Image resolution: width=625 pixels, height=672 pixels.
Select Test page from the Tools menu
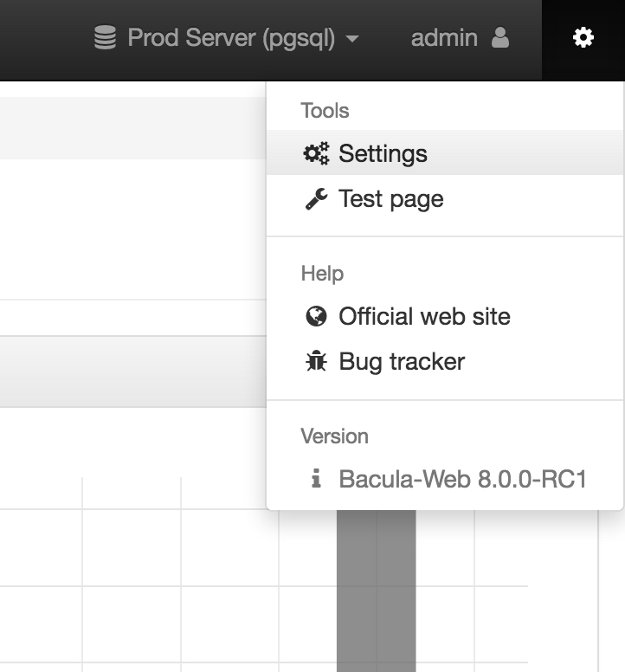pos(391,199)
